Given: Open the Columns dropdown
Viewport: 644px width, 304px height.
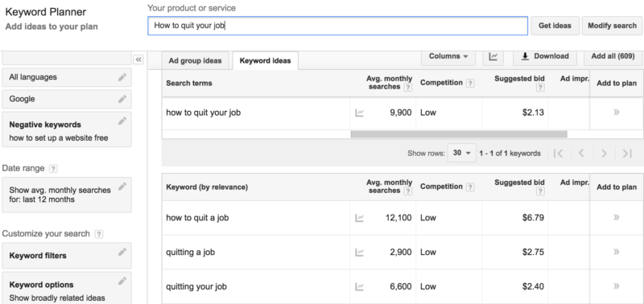Looking at the screenshot, I should [x=448, y=56].
